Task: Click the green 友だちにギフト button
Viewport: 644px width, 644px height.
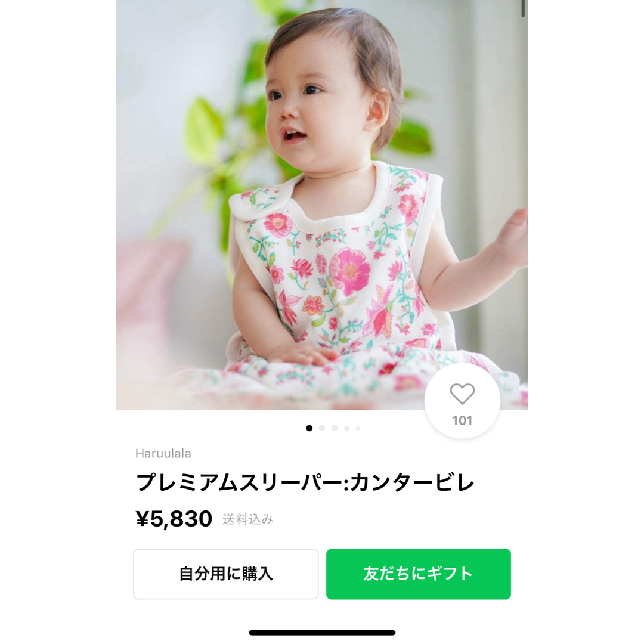Action: 419,574
